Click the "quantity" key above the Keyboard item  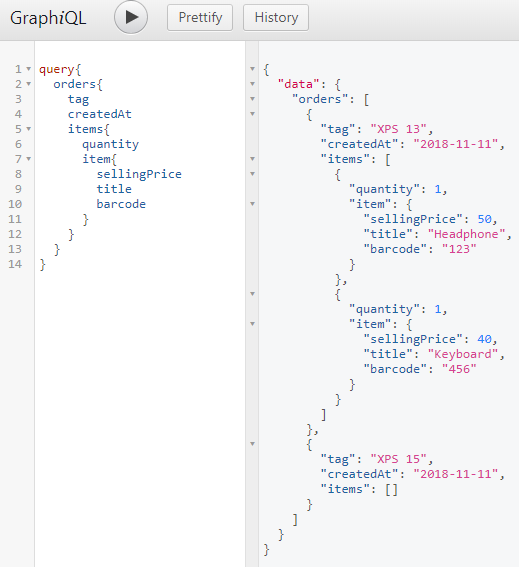(384, 310)
